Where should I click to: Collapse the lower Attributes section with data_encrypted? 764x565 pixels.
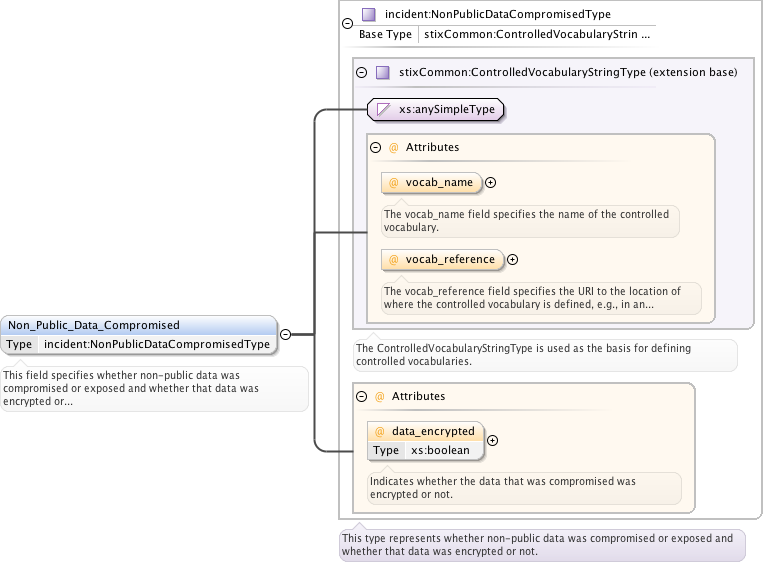click(362, 397)
